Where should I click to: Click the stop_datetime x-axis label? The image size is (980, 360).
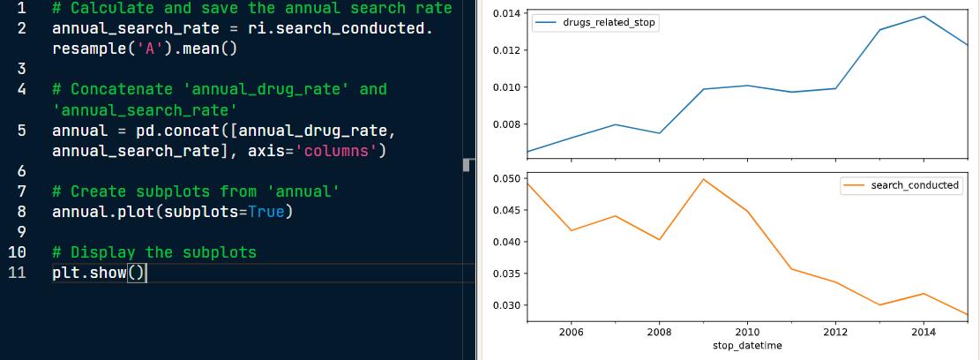click(747, 345)
